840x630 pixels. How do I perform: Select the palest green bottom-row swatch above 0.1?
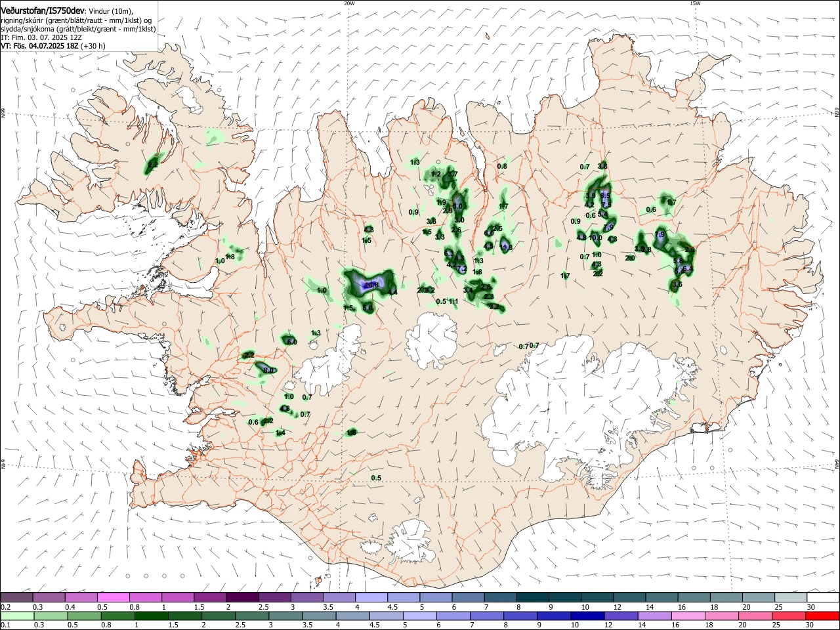pos(16,616)
